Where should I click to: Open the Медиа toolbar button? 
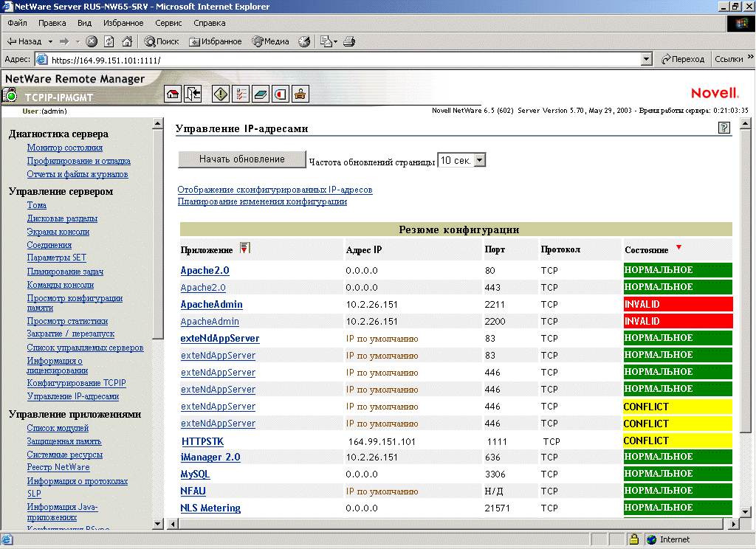click(270, 41)
